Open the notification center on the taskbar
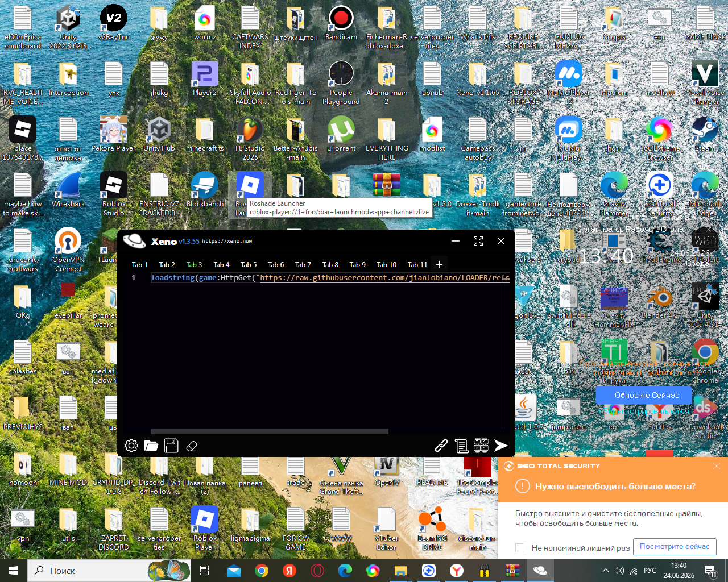728x582 pixels. tap(712, 571)
